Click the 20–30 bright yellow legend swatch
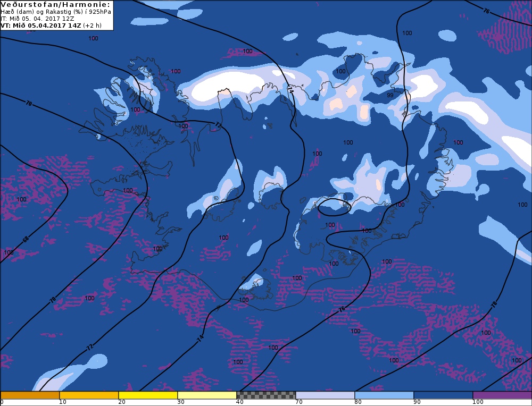Image resolution: width=532 pixels, height=406 pixels. (x=148, y=395)
